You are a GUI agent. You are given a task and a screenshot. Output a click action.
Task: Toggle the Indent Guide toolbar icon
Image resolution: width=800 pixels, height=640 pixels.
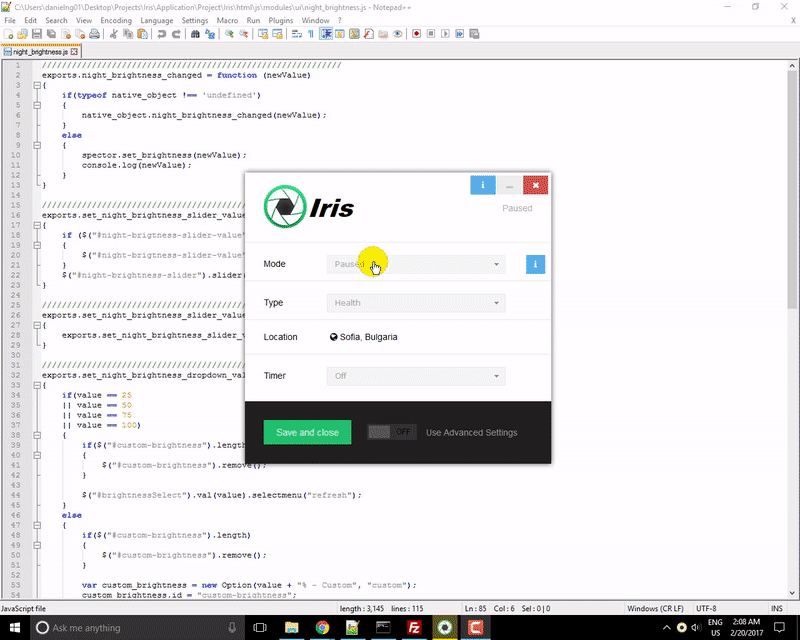326,34
